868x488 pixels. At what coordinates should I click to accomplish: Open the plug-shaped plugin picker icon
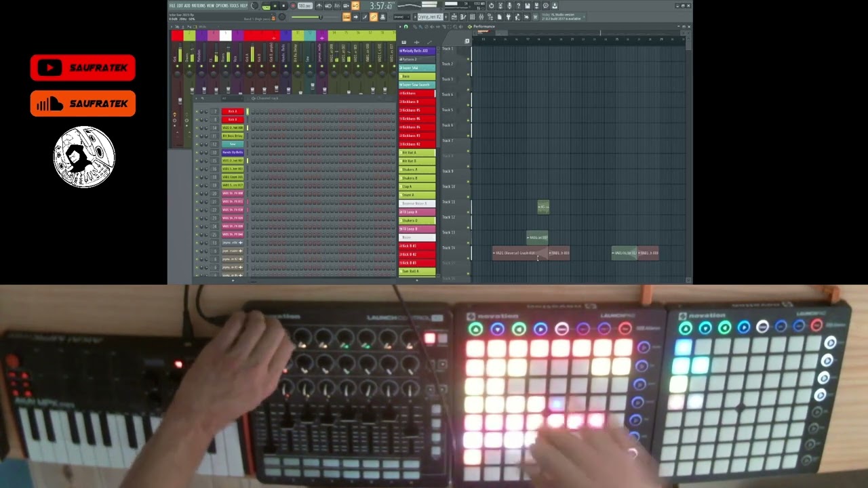[509, 17]
